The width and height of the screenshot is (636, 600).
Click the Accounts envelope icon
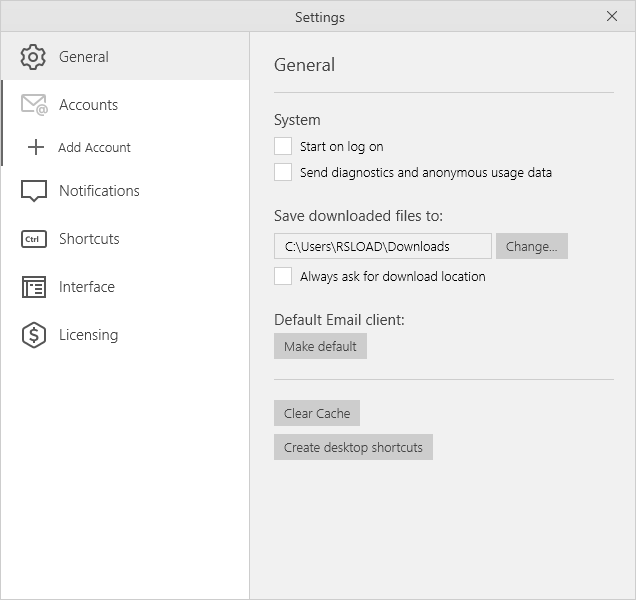pos(34,105)
